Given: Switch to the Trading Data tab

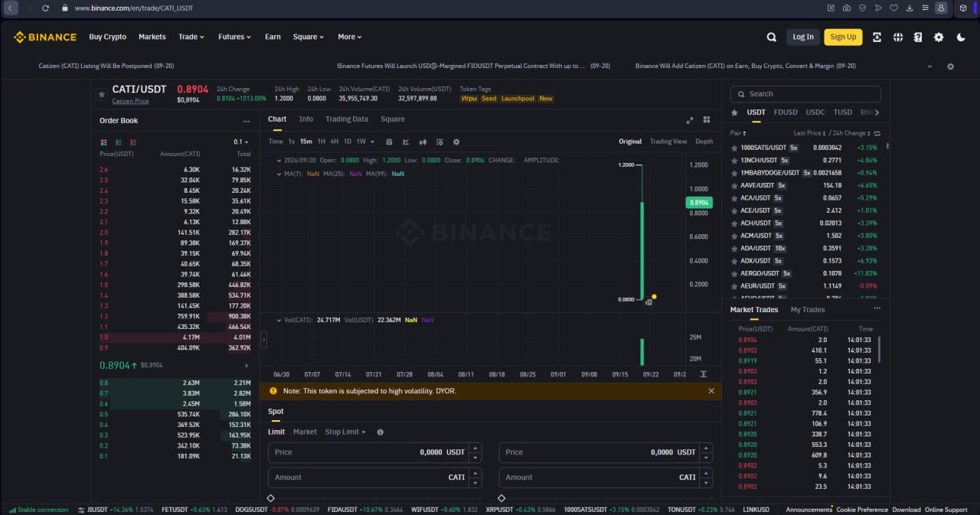Looking at the screenshot, I should click(x=346, y=119).
